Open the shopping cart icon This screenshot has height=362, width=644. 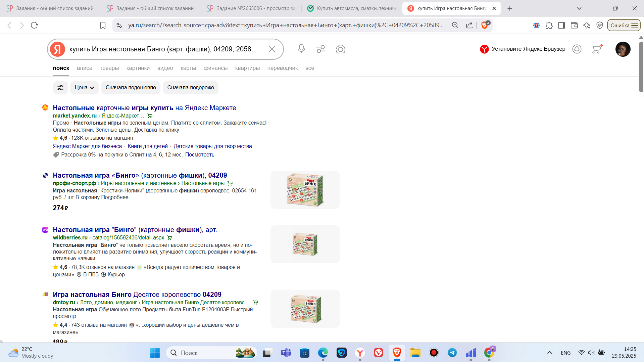point(596,49)
